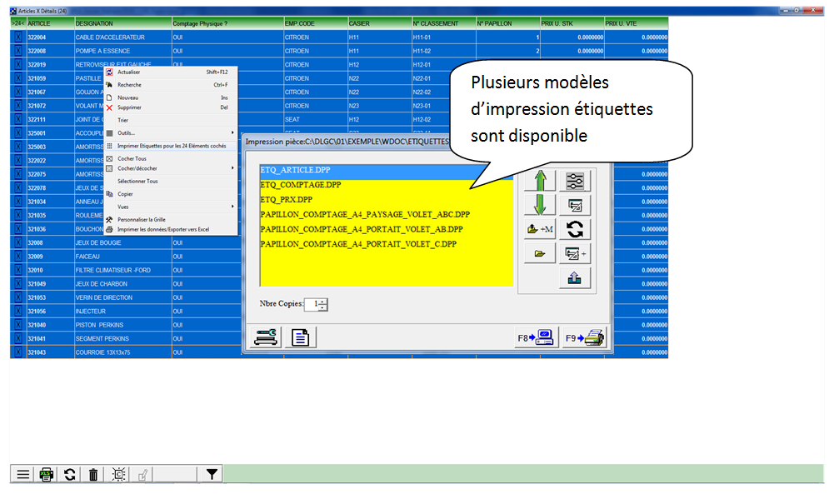The height and width of the screenshot is (504, 839).
Task: Click the filter funnel icon
Action: click(212, 474)
